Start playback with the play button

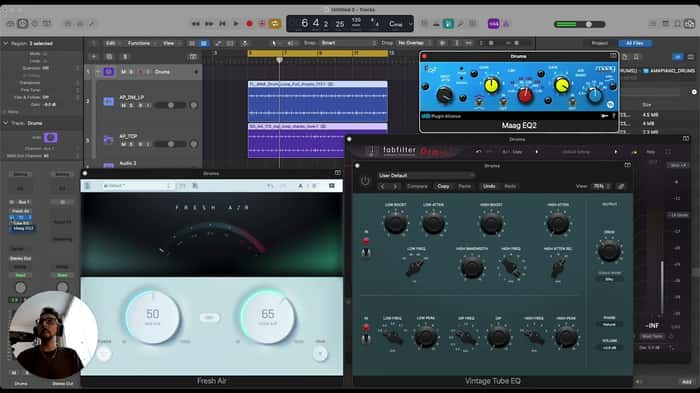pyautogui.click(x=236, y=24)
